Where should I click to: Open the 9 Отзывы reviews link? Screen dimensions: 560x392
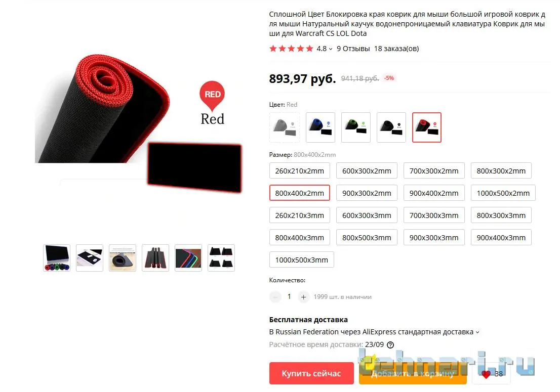pos(353,49)
